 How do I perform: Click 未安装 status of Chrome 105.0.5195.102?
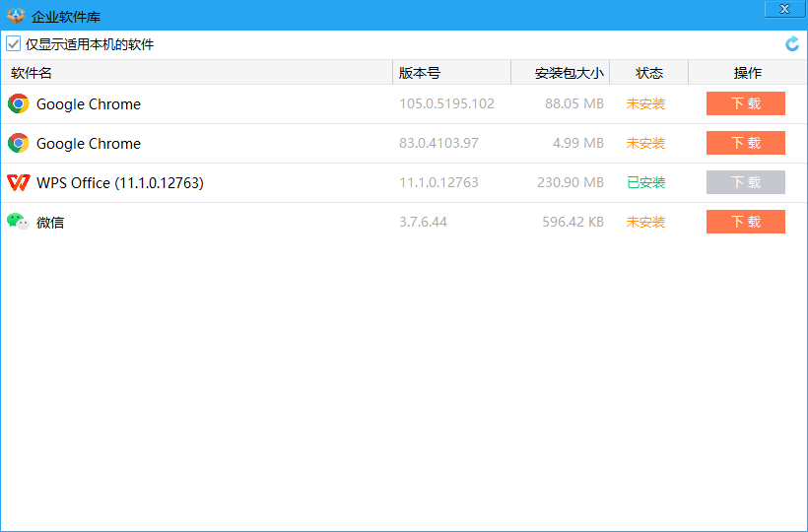tap(645, 104)
